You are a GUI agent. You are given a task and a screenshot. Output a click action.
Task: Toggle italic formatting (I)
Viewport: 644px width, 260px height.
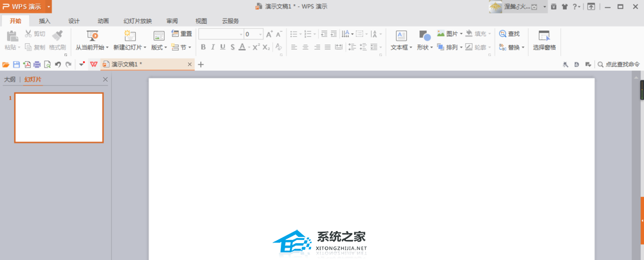coord(213,47)
